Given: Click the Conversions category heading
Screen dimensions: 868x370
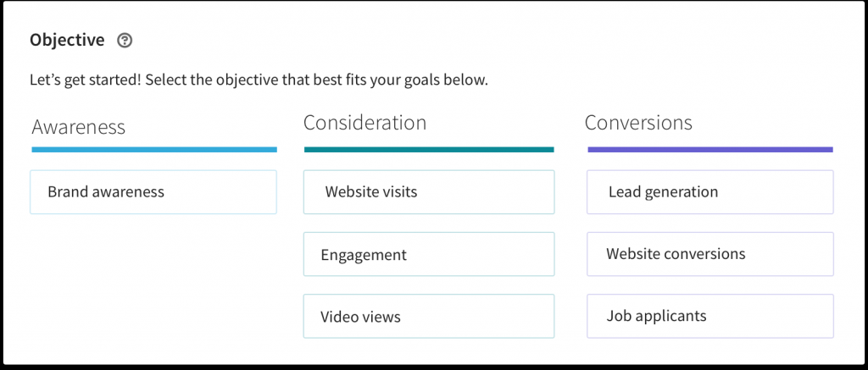Looking at the screenshot, I should point(638,123).
